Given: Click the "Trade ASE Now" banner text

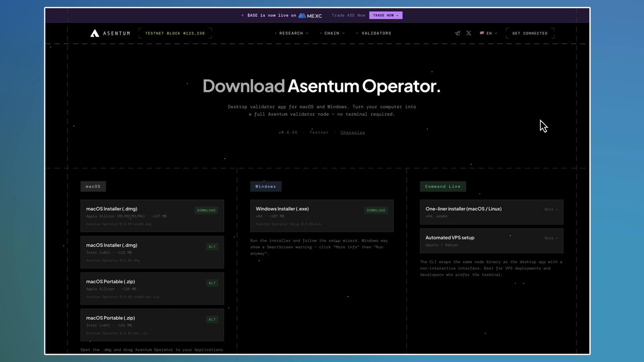Looking at the screenshot, I should [x=348, y=16].
